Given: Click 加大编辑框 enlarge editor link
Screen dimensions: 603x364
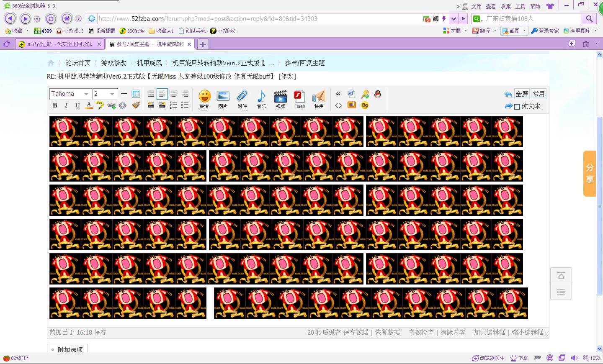Looking at the screenshot, I should 490,332.
